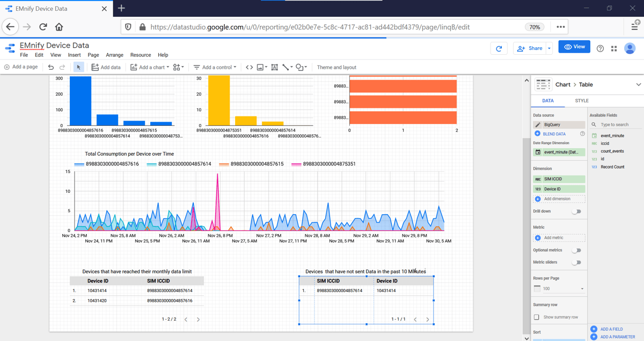Enable the Metric sliders switch

[576, 263]
